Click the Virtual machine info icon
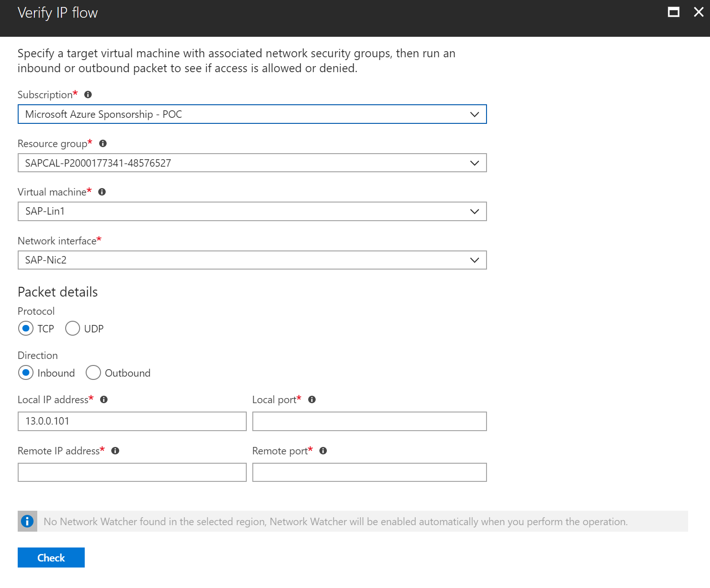The width and height of the screenshot is (710, 588). pos(102,192)
